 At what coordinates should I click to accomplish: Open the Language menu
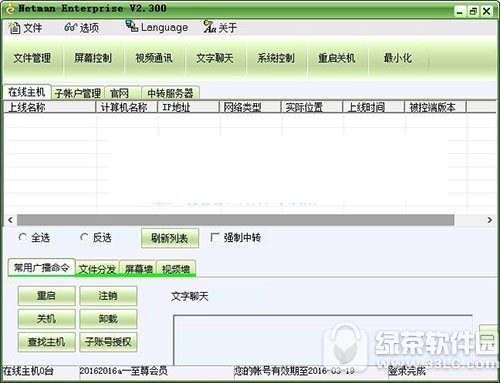(157, 27)
